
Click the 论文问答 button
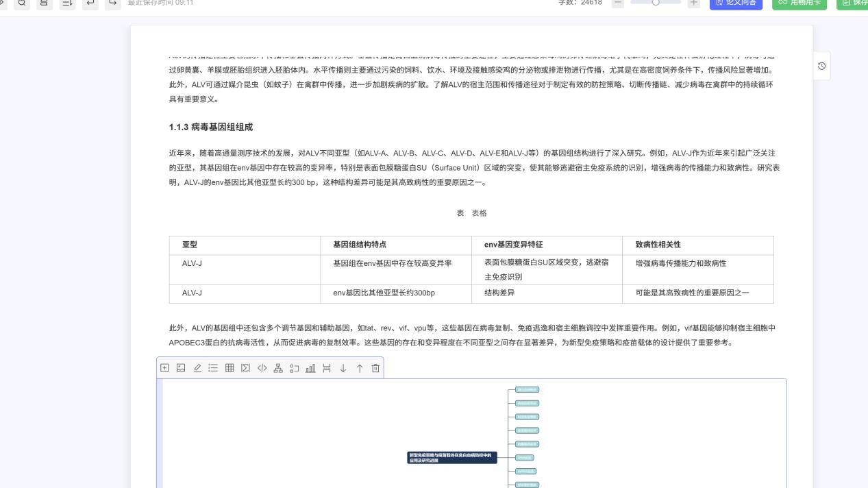click(736, 3)
